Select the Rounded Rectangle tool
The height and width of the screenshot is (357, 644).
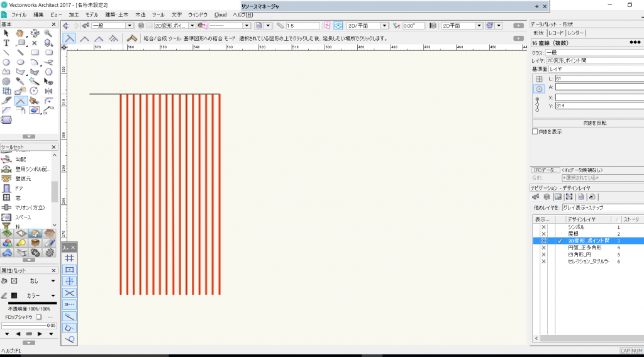(x=48, y=53)
